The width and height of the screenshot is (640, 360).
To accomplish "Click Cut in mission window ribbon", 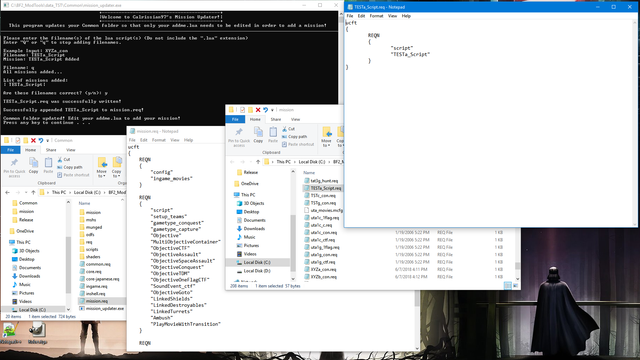I will pos(288,129).
